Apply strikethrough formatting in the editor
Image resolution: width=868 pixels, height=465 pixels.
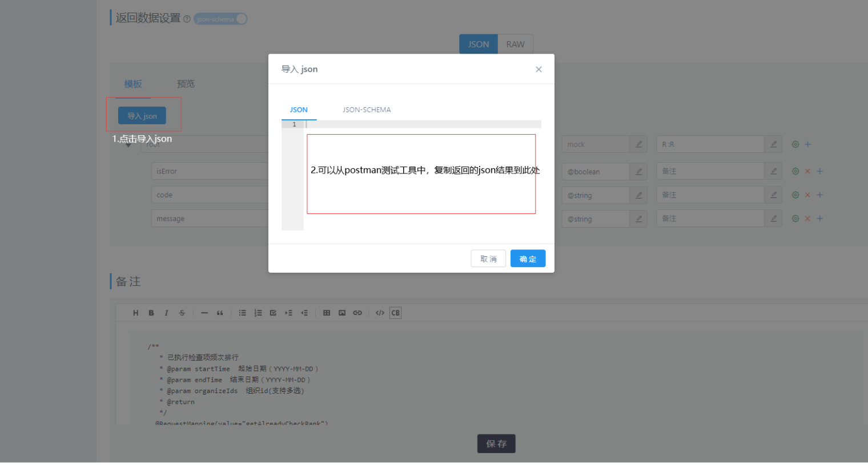click(182, 312)
